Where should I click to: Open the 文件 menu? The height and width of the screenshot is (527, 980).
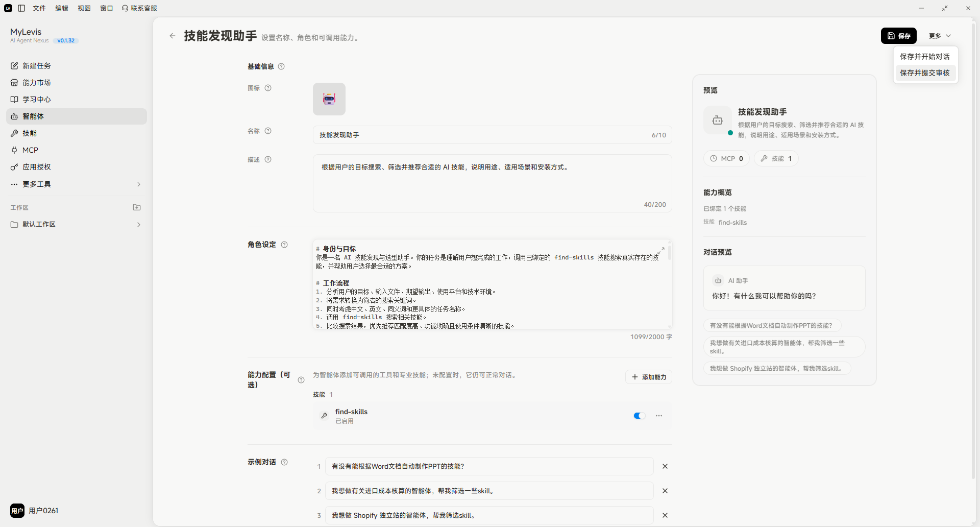coord(39,8)
